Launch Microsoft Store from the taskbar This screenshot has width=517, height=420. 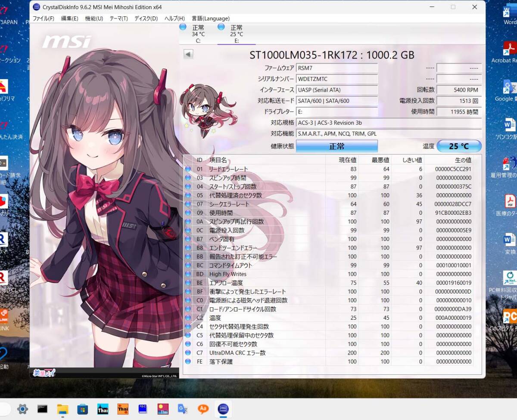(x=83, y=409)
